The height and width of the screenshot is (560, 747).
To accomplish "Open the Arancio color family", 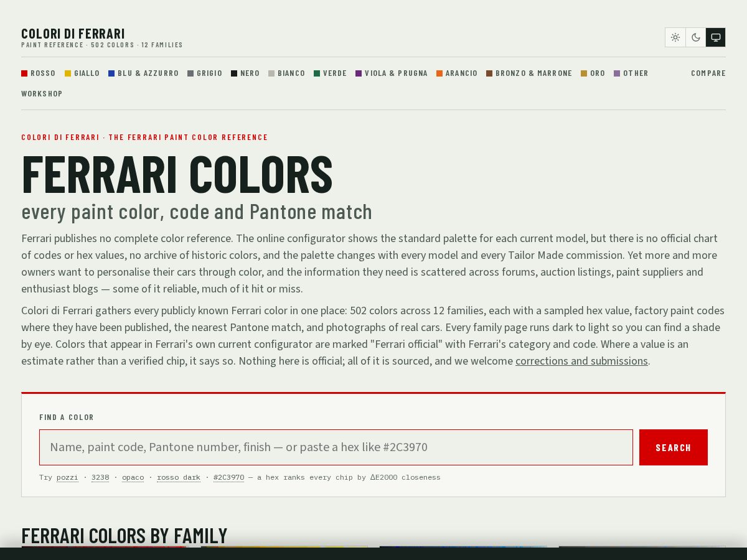I will tap(457, 73).
